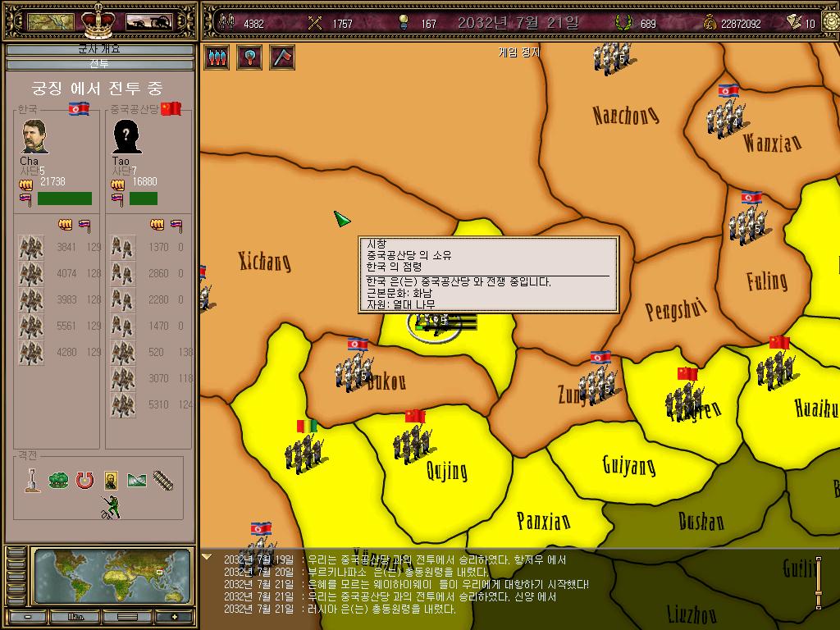This screenshot has height=630, width=840.
Task: Click the plus zoom in button
Action: pos(174,617)
